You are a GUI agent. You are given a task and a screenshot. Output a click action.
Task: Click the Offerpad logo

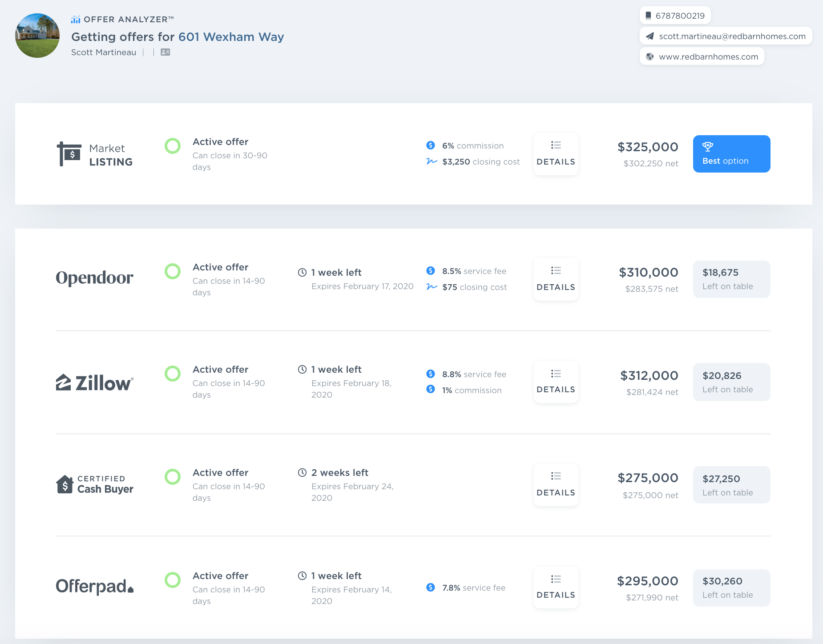(95, 587)
